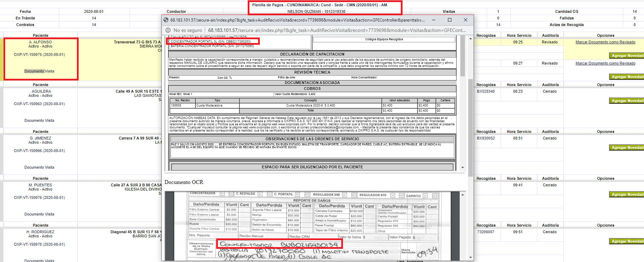Click the Cantidad OS label

(566, 11)
